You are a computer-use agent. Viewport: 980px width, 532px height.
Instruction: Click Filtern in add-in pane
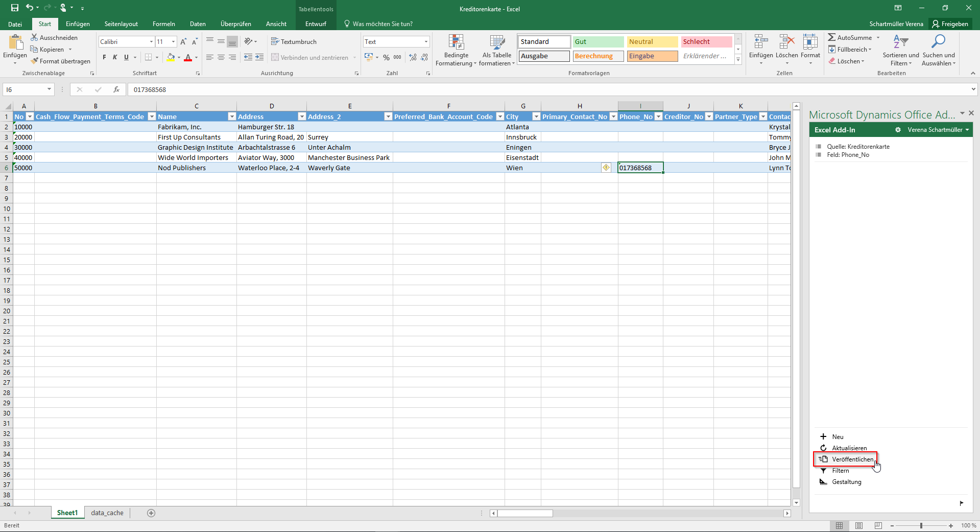(x=834, y=470)
